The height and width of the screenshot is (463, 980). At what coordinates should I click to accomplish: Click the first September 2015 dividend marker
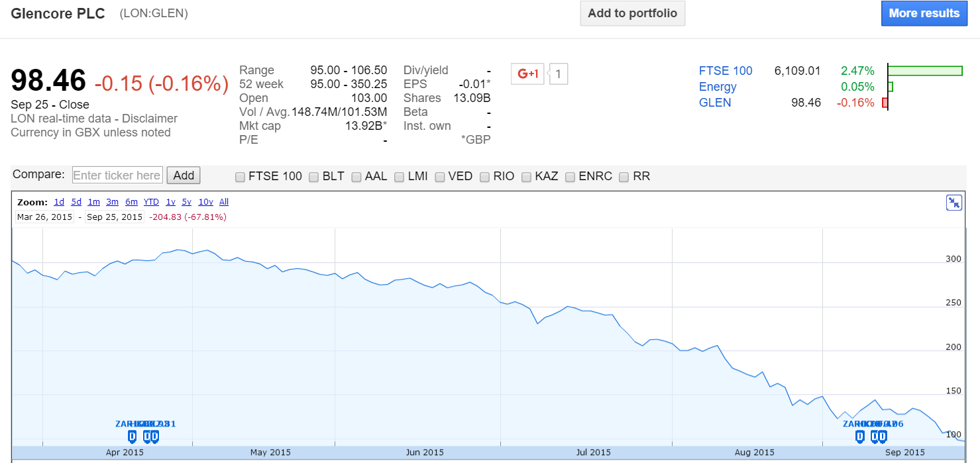click(859, 436)
